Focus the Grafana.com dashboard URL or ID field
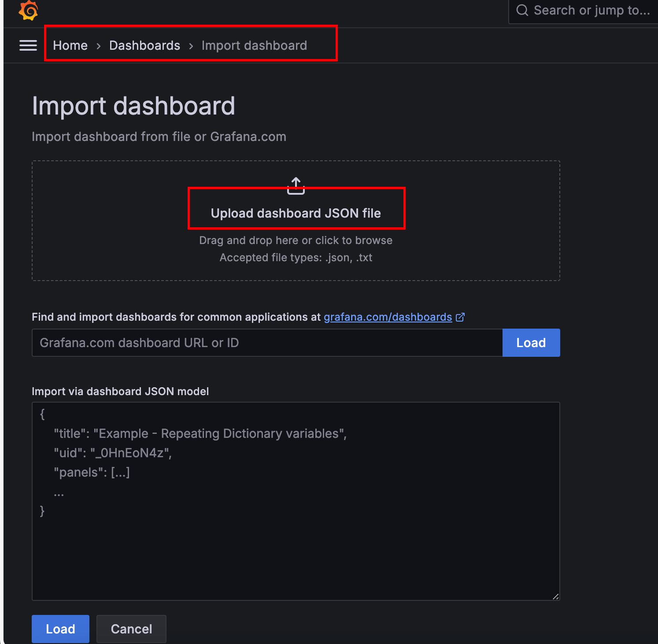Image resolution: width=658 pixels, height=644 pixels. (x=267, y=343)
